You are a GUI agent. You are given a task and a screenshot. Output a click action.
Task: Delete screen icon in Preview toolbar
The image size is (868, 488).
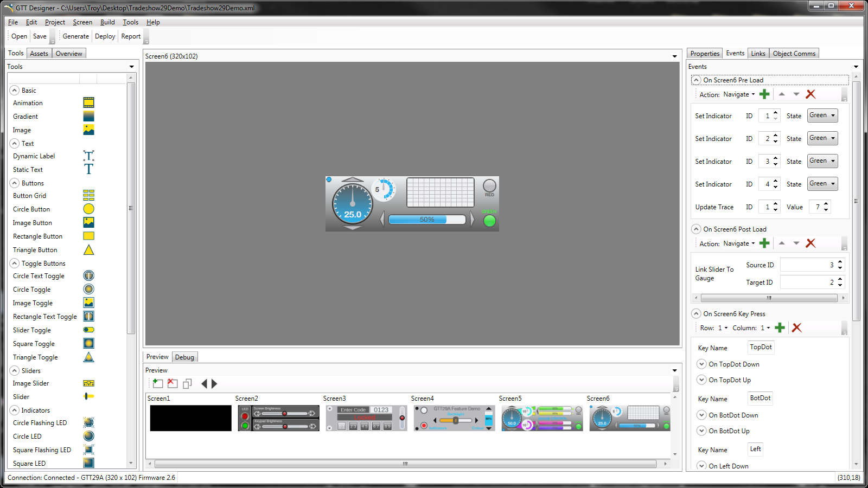(x=173, y=383)
